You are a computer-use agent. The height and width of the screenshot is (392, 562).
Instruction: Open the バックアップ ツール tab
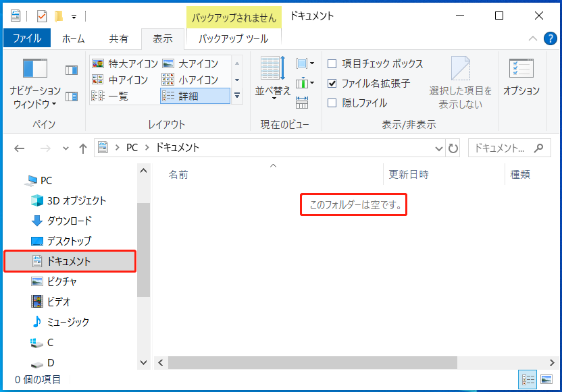(x=233, y=38)
